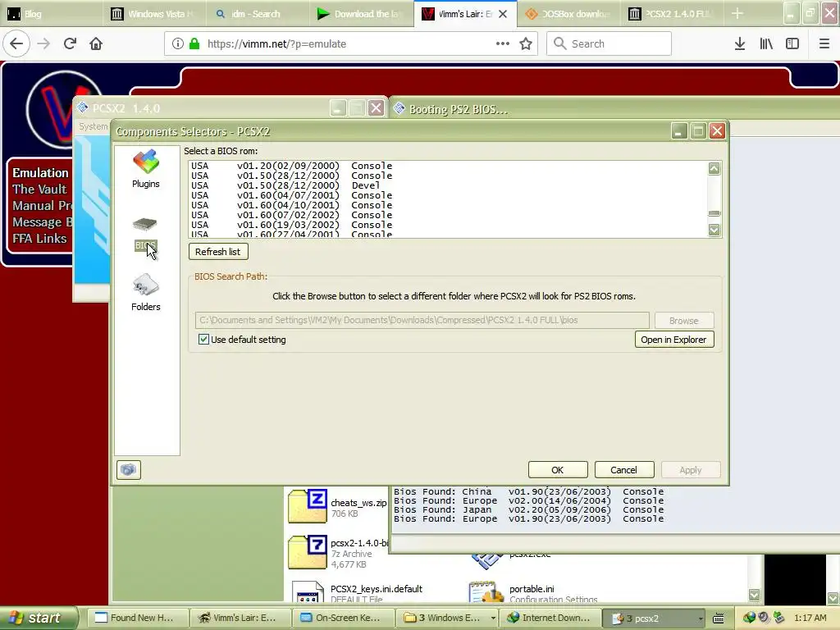The image size is (840, 630).
Task: Click Open in Explorer button
Action: [x=674, y=340]
